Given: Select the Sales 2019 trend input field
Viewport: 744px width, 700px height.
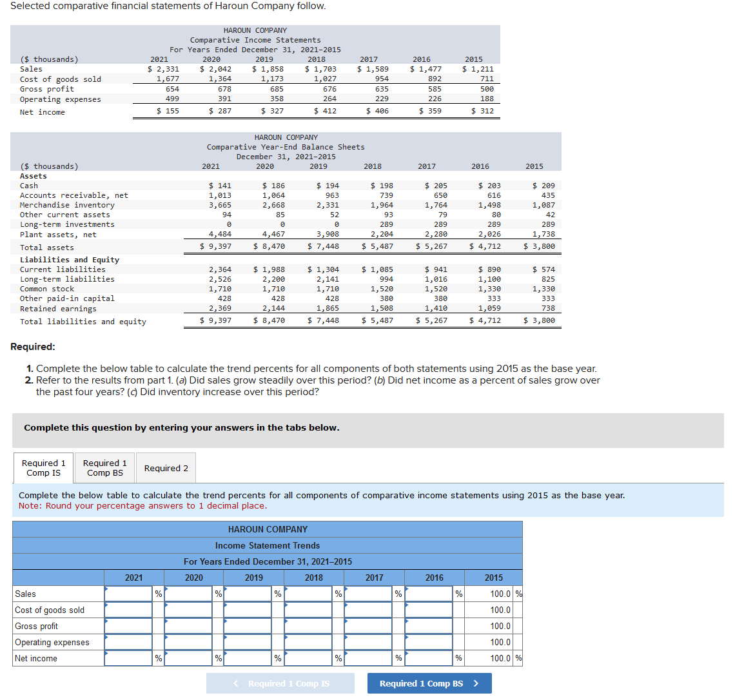Looking at the screenshot, I should pos(248,594).
